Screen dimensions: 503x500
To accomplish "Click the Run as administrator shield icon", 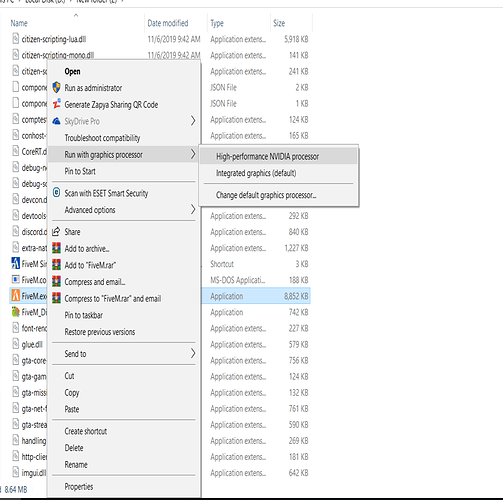I will click(57, 88).
